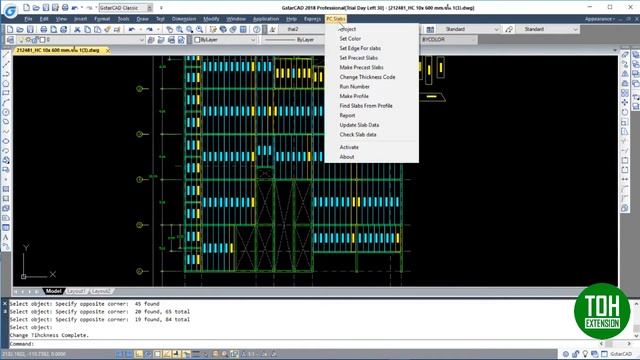Toggle Lineweight display in status bar

(196, 354)
